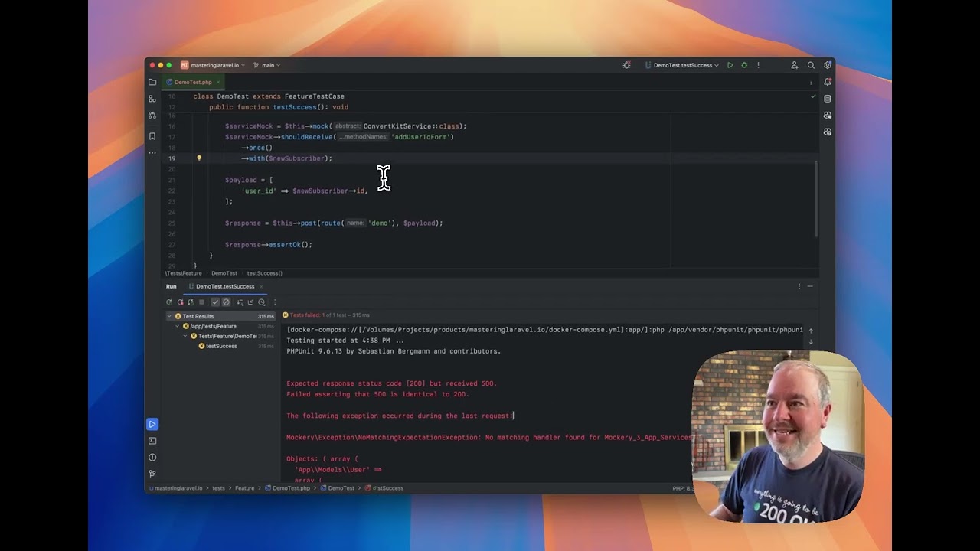The width and height of the screenshot is (980, 551).
Task: Open Search Everywhere magnifier icon
Action: pos(811,65)
